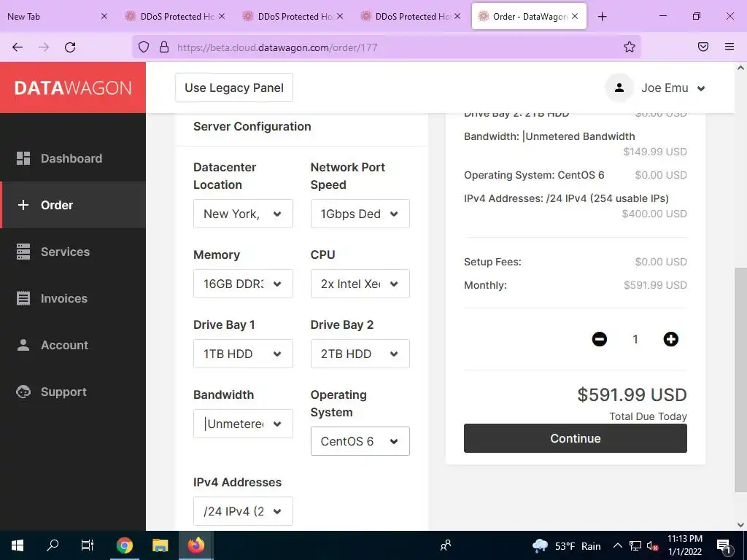Screen dimensions: 747x560
Task: Bookmark this page with the star
Action: 630,47
